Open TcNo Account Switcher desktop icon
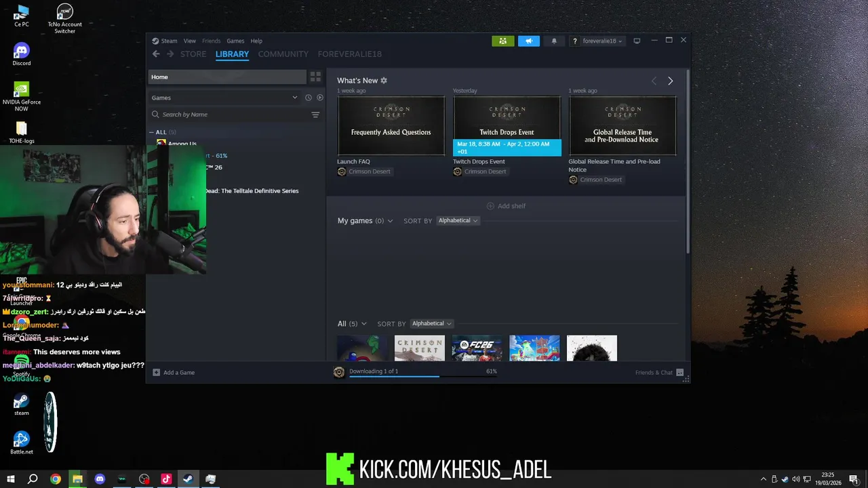This screenshot has width=868, height=488. coord(64,19)
